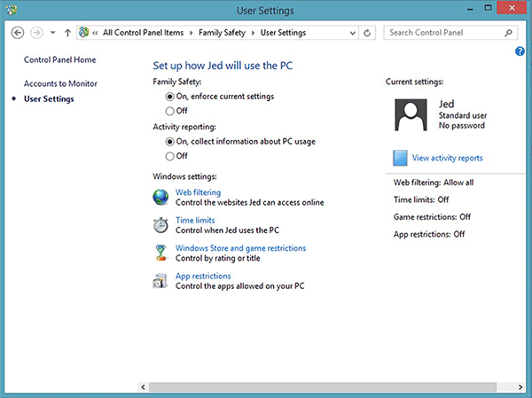
Task: Refresh the Control Panel page
Action: [368, 33]
